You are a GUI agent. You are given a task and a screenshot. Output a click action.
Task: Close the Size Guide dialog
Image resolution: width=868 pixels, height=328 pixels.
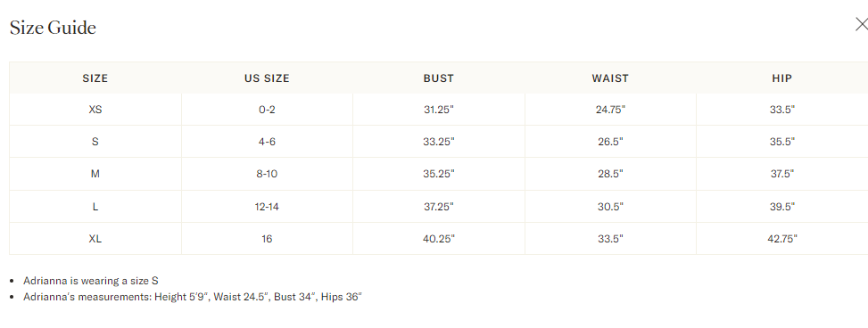tap(862, 24)
